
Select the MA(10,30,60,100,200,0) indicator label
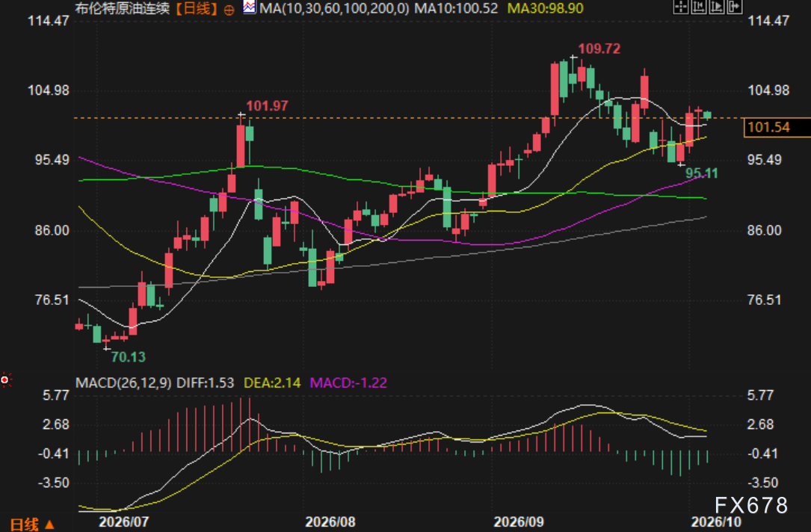coord(334,8)
